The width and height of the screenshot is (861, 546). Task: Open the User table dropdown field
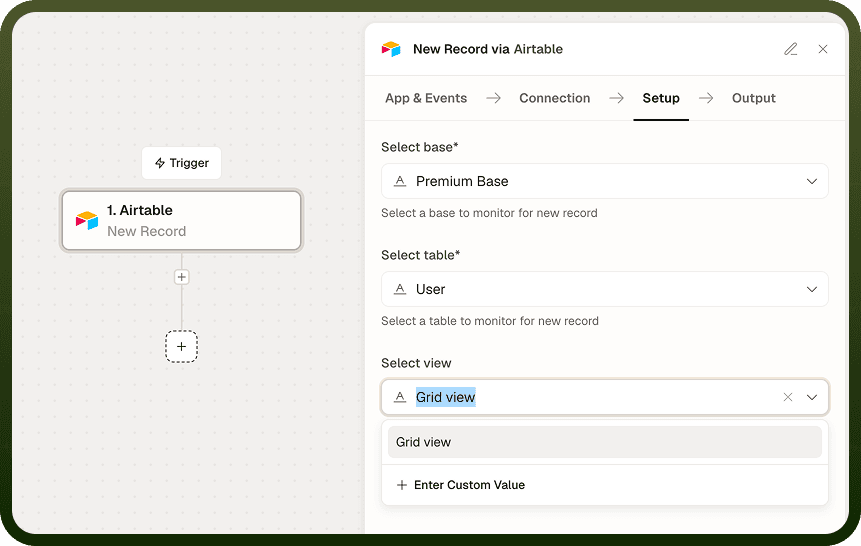pos(605,289)
